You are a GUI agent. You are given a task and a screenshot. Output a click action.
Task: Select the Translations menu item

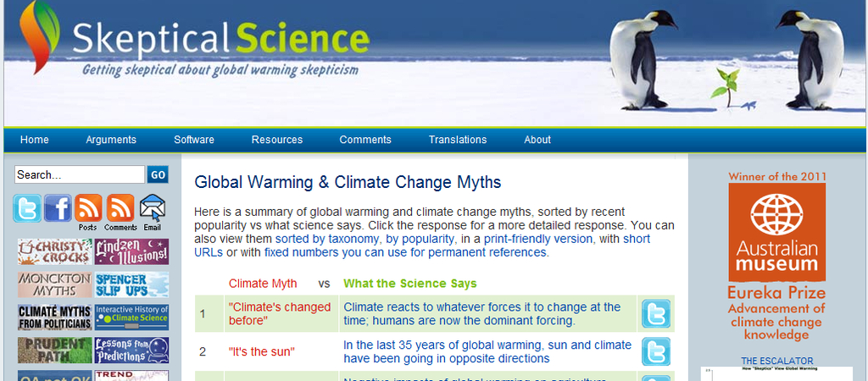click(x=458, y=140)
